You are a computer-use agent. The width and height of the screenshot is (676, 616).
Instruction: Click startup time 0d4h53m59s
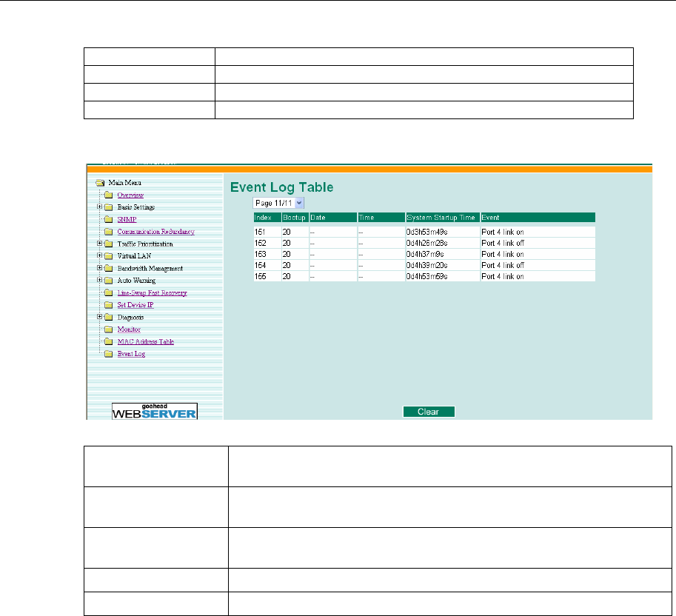pos(443,277)
